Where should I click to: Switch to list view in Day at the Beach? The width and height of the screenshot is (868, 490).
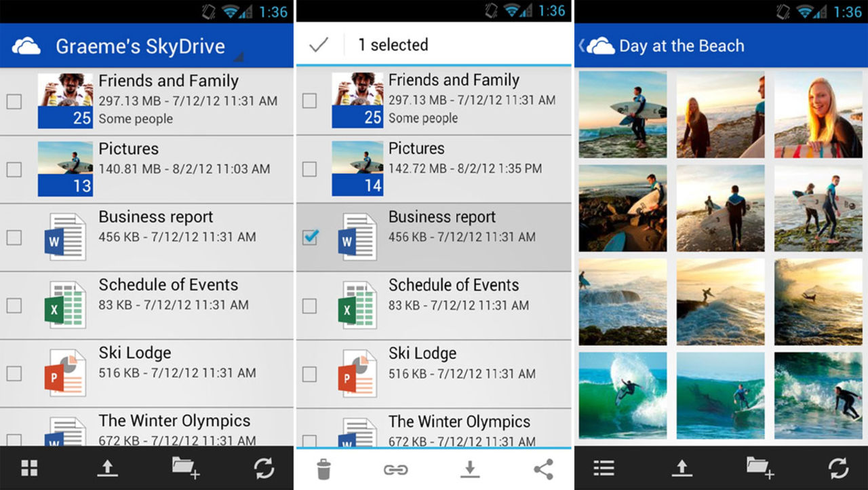coord(602,468)
